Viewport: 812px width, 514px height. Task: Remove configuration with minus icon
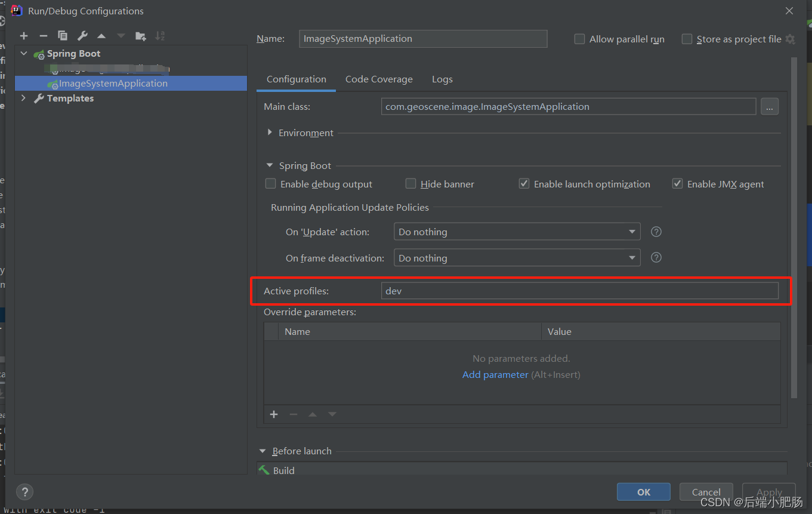click(43, 36)
